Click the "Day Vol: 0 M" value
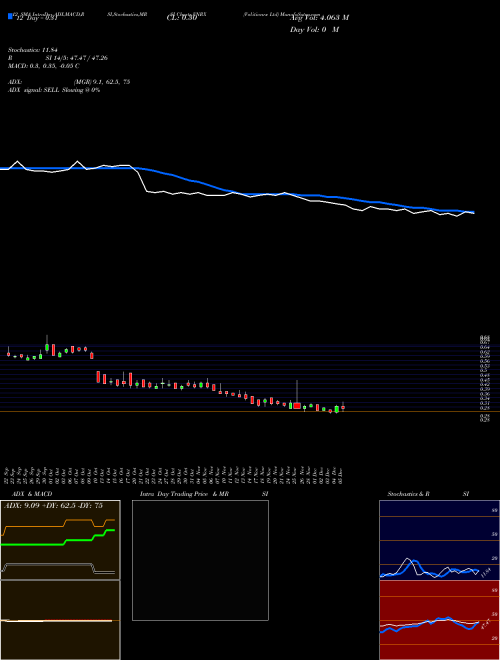 click(x=314, y=30)
